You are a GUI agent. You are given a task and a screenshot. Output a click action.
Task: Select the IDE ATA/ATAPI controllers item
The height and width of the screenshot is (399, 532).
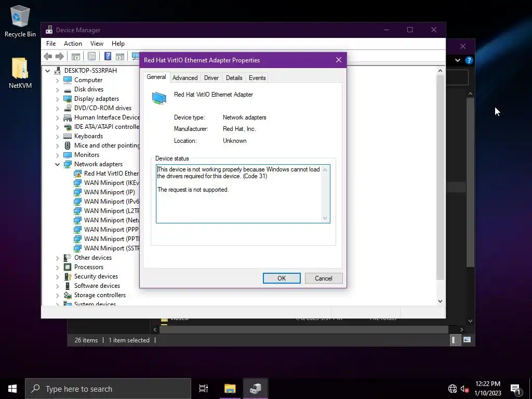click(107, 127)
